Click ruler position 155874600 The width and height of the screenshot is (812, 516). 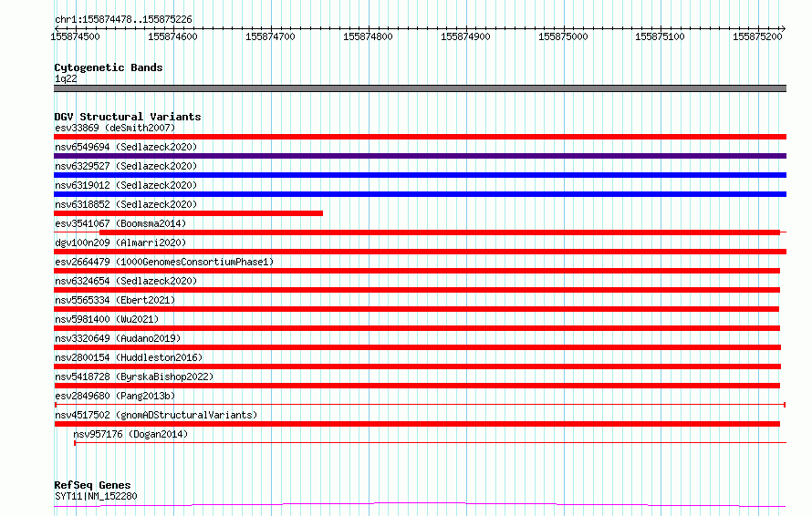[172, 36]
